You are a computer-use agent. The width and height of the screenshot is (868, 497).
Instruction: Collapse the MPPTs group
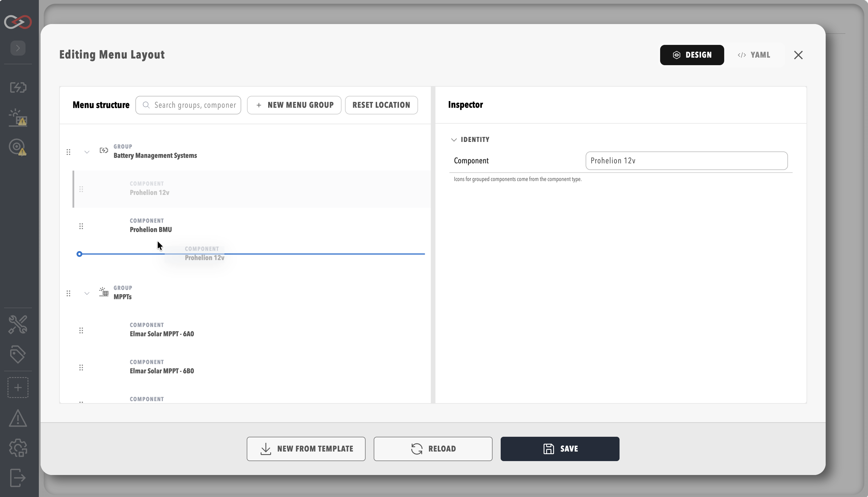[87, 294]
